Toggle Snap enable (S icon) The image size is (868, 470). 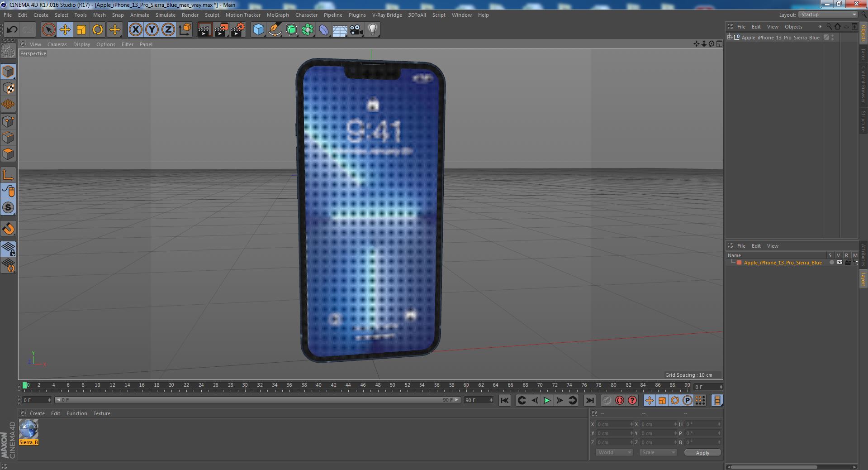click(8, 207)
